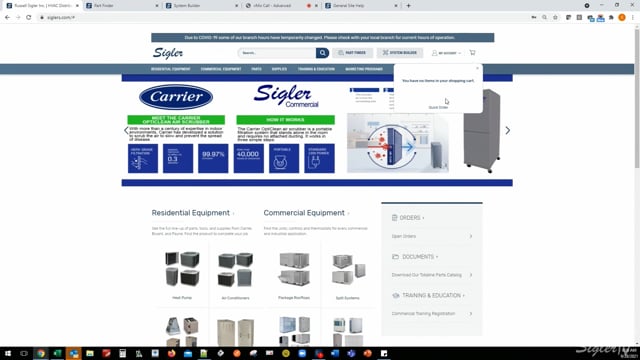Open Training & Education nav menu
The height and width of the screenshot is (360, 640).
tap(316, 69)
